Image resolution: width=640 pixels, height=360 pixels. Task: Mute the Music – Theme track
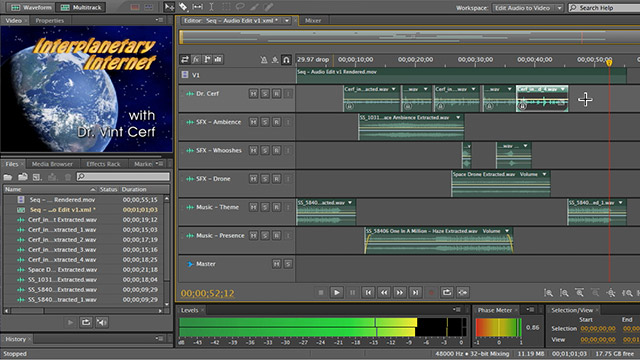253,207
